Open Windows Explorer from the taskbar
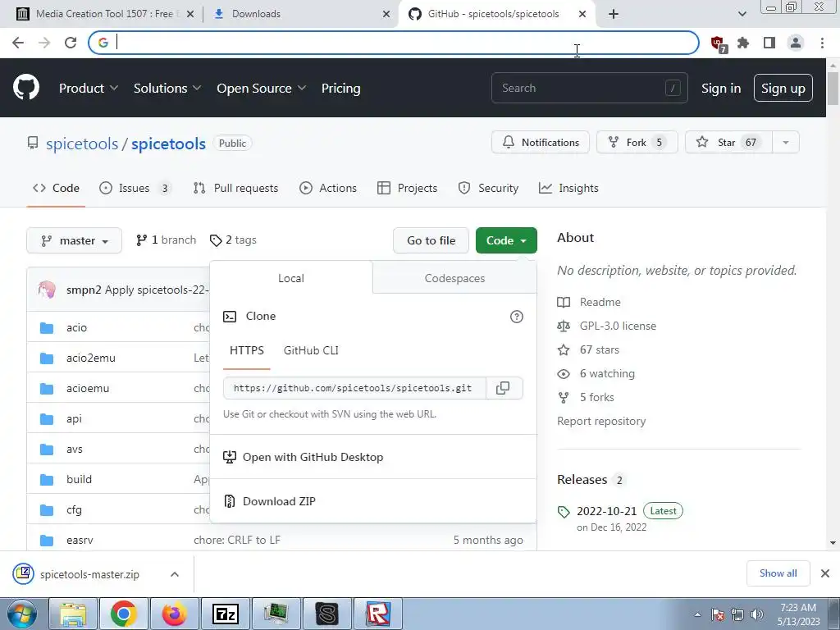840x630 pixels. click(73, 614)
